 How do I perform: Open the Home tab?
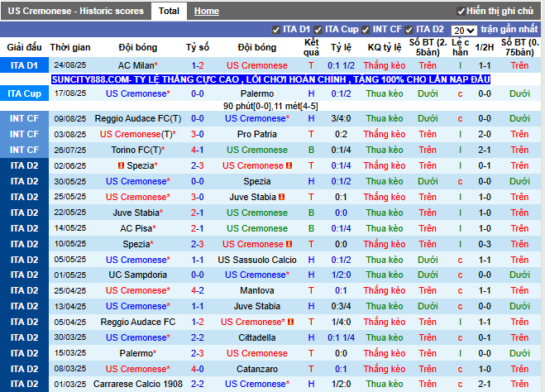[207, 11]
